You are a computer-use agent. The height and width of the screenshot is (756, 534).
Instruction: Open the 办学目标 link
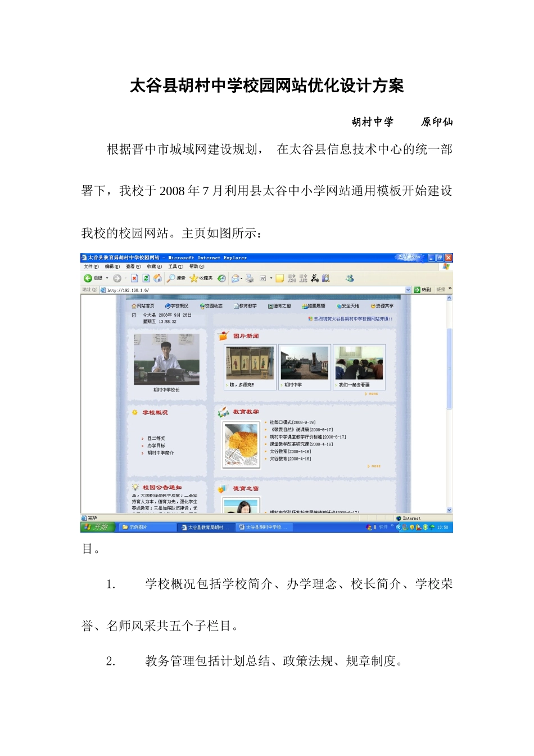pyautogui.click(x=156, y=445)
